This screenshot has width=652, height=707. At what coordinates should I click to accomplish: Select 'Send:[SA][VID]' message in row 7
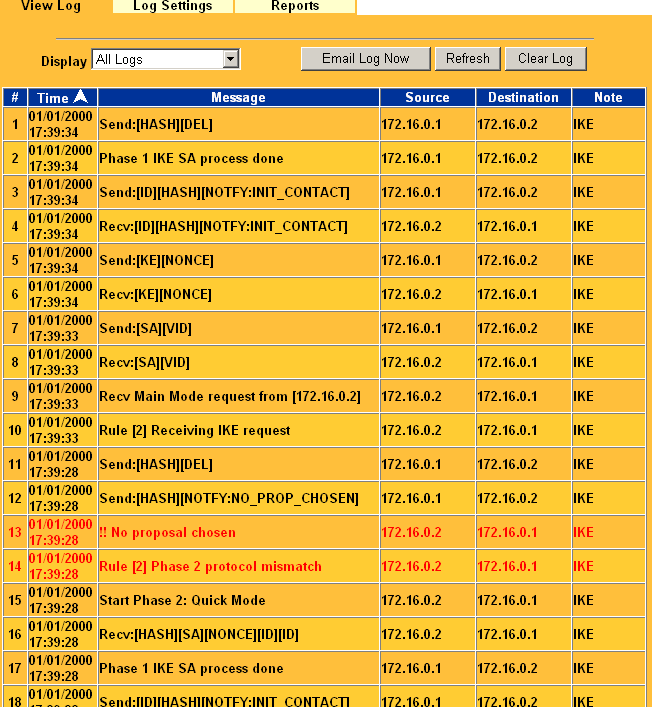pos(146,328)
